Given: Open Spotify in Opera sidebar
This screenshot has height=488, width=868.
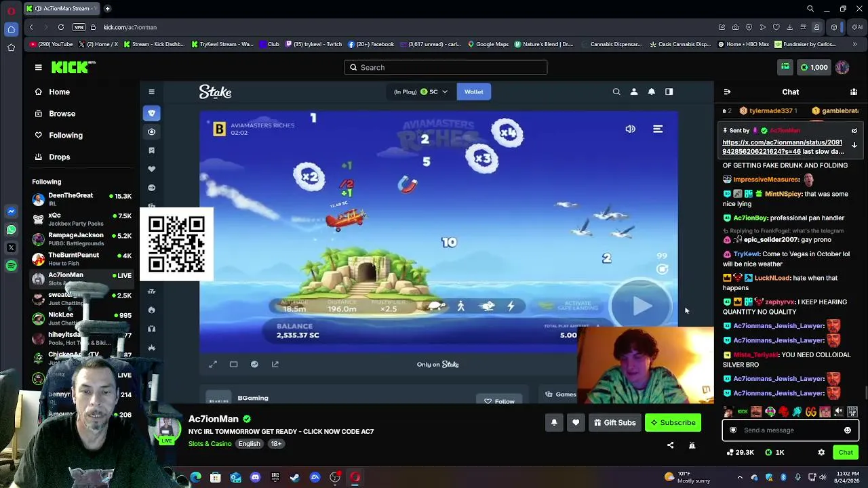Looking at the screenshot, I should pyautogui.click(x=11, y=266).
